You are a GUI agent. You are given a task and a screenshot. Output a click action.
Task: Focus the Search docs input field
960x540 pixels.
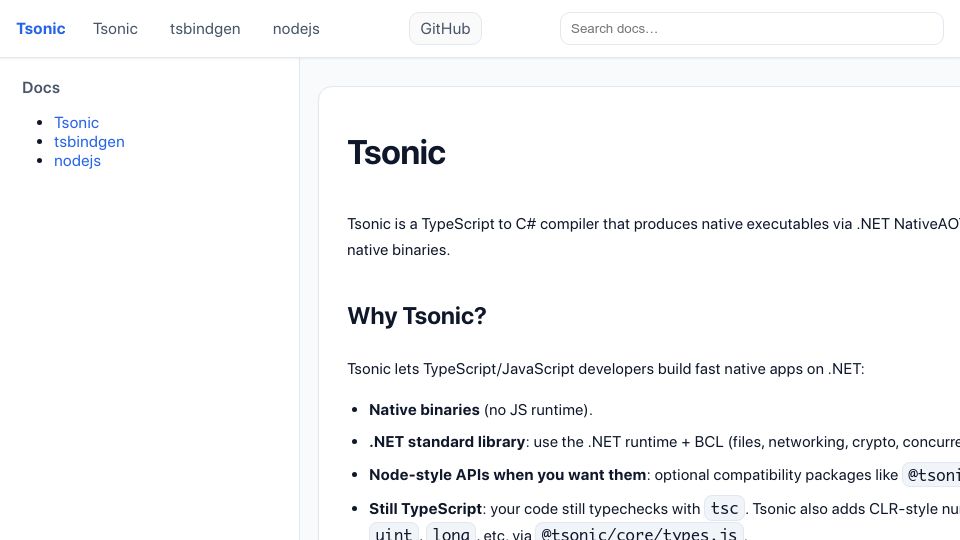click(x=751, y=29)
